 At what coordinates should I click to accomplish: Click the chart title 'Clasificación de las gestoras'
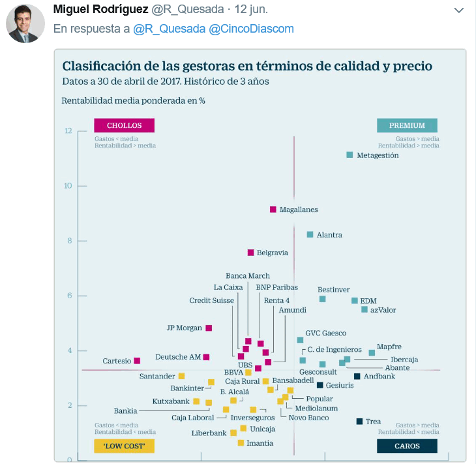(x=246, y=67)
